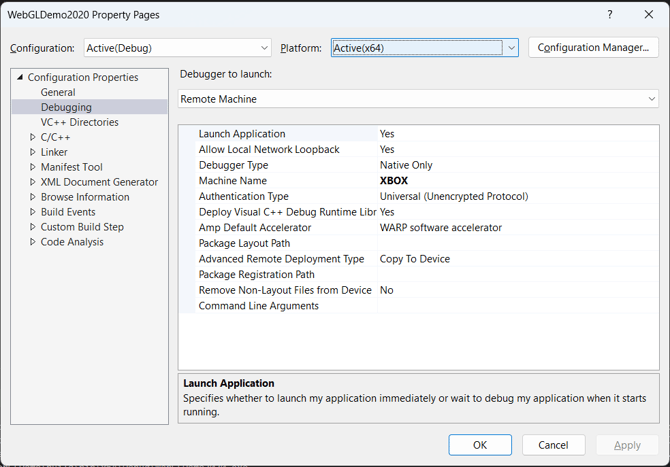Expand the Browse Information node arrow
Image resolution: width=670 pixels, height=467 pixels.
tap(32, 197)
